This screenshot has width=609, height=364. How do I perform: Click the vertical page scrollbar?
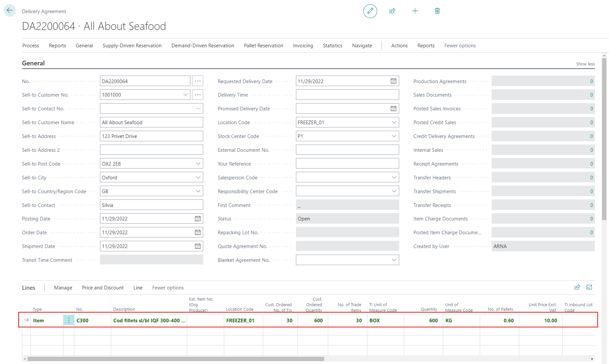[604, 139]
